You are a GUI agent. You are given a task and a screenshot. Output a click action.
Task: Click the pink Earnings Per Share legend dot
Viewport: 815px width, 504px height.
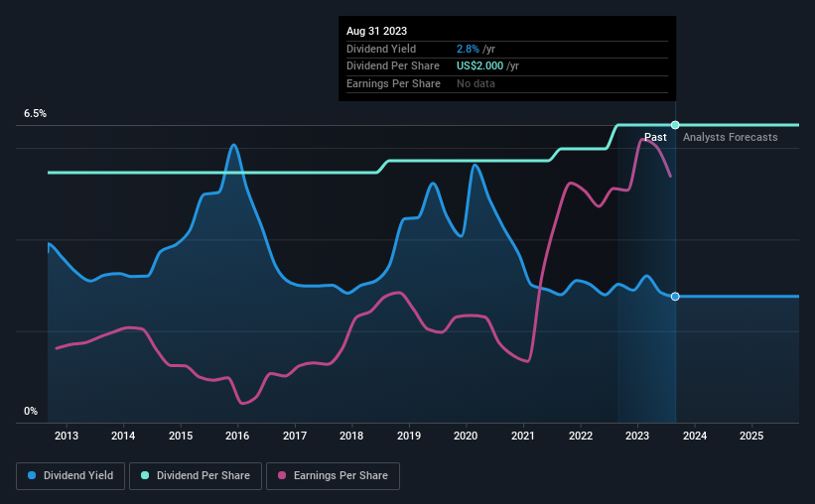click(282, 475)
